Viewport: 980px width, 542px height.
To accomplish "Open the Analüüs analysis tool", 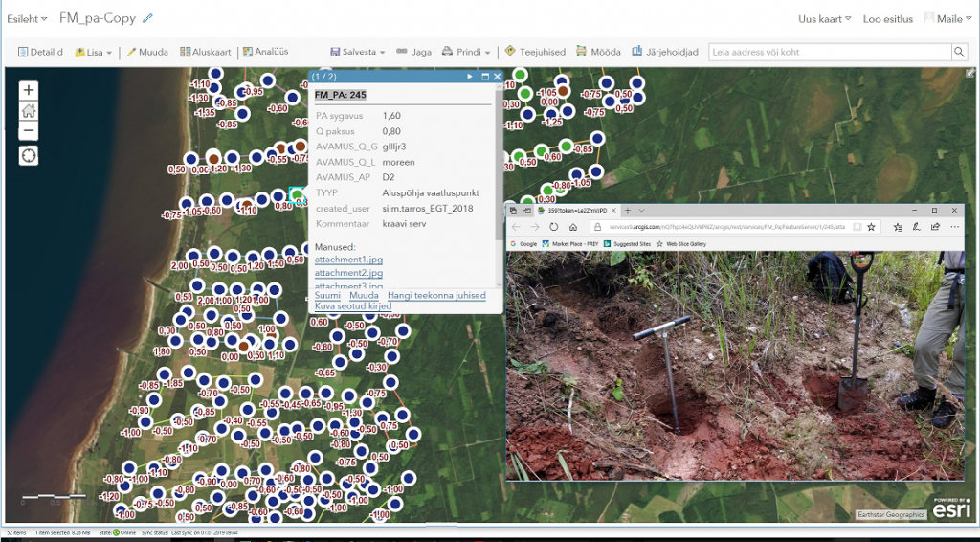I will tap(266, 52).
